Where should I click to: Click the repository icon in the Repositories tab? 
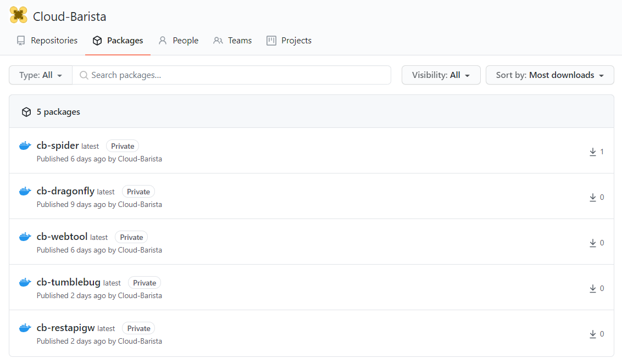click(21, 41)
